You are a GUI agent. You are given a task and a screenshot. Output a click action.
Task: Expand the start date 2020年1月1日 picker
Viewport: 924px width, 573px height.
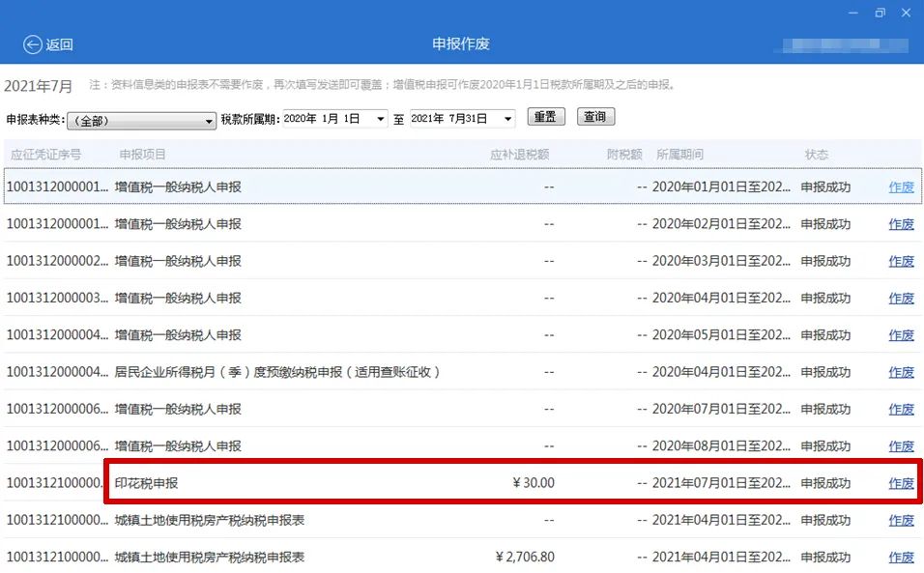click(x=381, y=119)
